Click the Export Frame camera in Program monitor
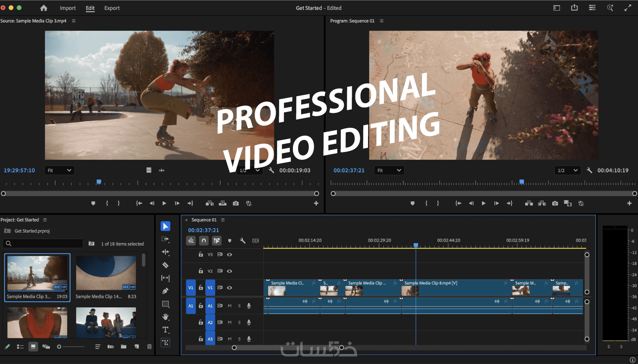This screenshot has width=638, height=364. click(555, 203)
